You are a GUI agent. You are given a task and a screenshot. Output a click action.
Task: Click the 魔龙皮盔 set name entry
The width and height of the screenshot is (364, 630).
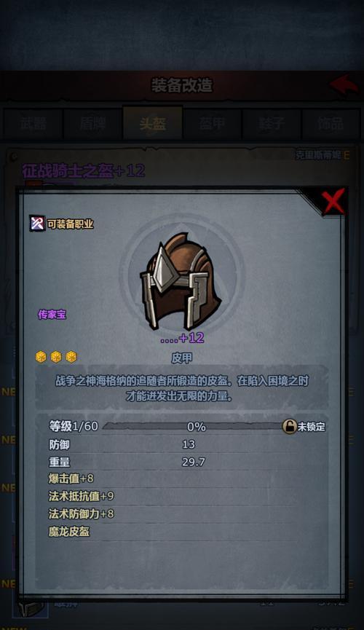click(69, 532)
